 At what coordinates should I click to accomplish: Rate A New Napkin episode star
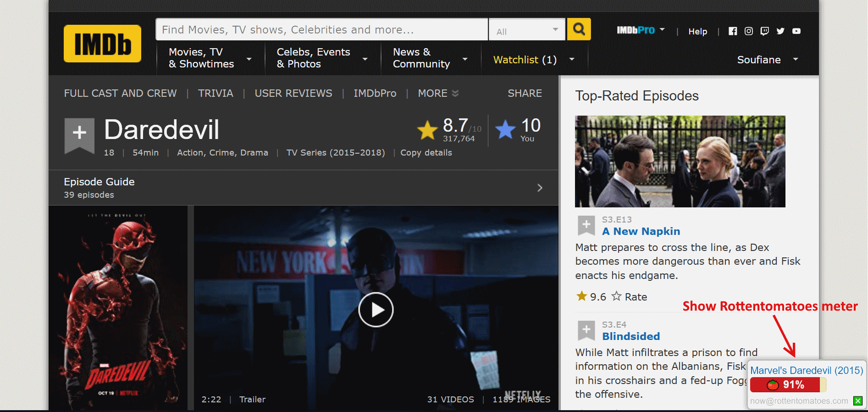click(617, 296)
